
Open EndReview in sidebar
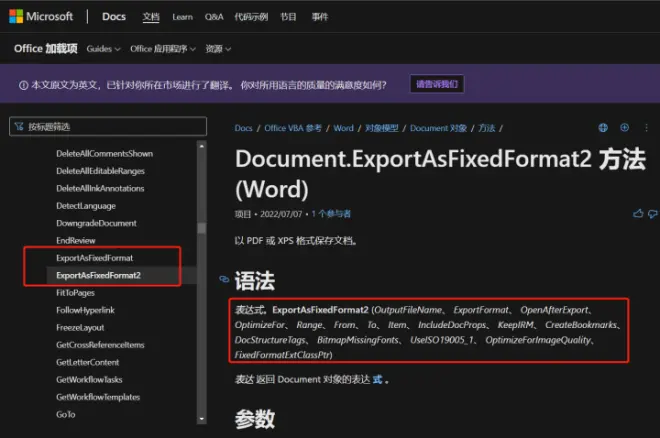coord(76,240)
